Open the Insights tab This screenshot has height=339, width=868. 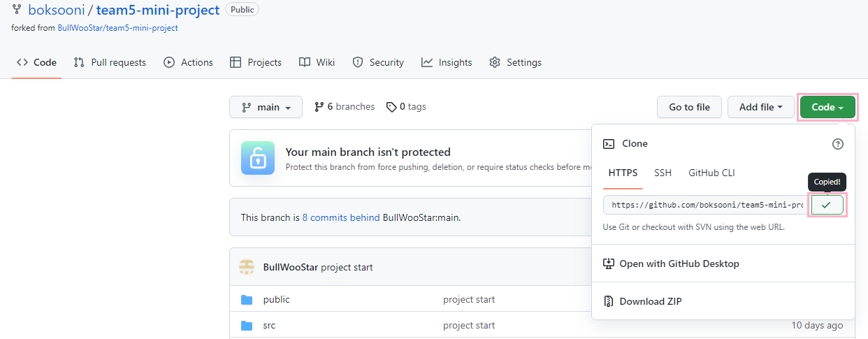(447, 62)
